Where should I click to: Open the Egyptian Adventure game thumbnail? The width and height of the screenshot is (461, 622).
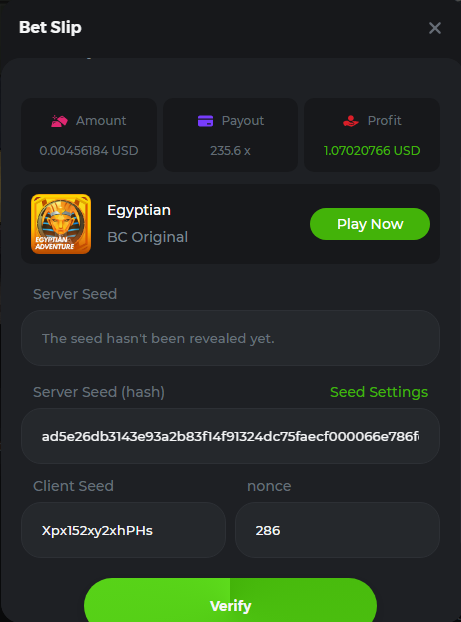61,224
